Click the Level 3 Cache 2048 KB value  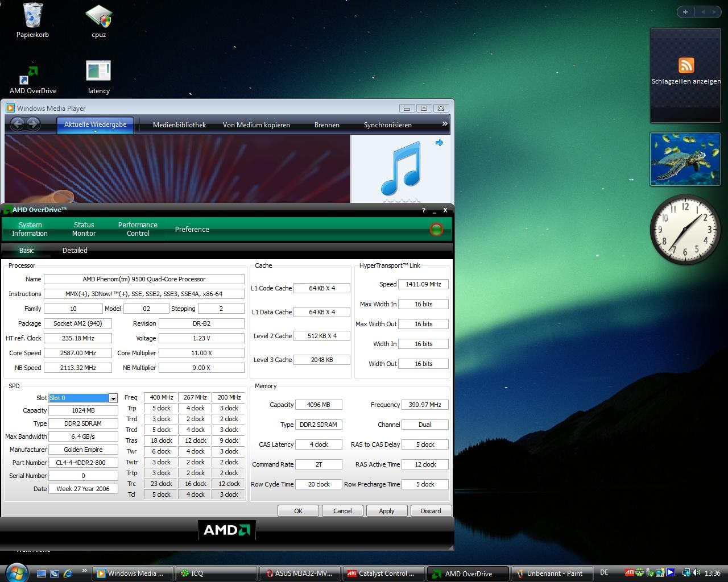pyautogui.click(x=322, y=360)
